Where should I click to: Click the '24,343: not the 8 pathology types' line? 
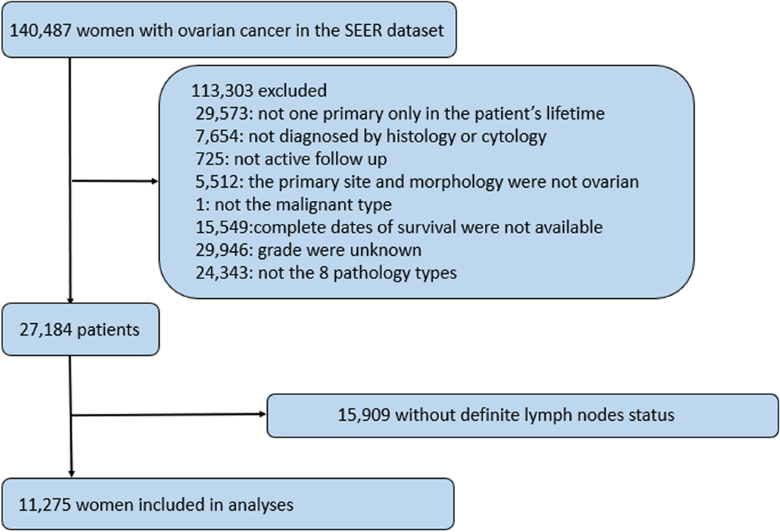point(326,273)
